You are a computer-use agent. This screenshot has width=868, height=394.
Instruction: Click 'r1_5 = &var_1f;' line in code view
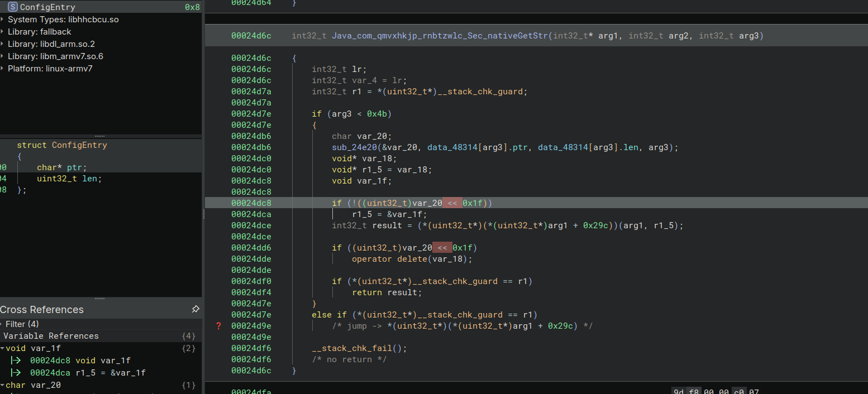tap(389, 214)
